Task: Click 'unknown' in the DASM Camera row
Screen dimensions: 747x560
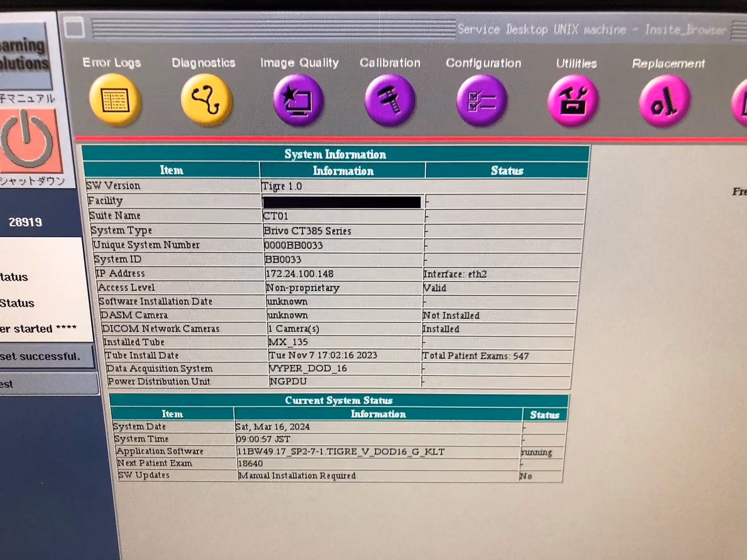Action: pyautogui.click(x=288, y=315)
